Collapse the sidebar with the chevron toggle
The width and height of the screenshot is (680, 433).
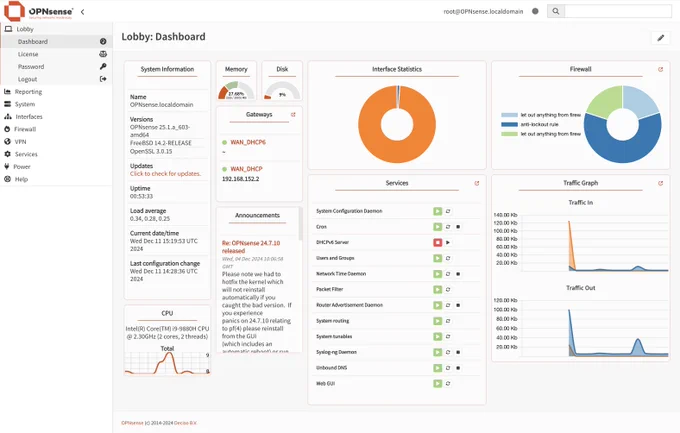[x=82, y=12]
